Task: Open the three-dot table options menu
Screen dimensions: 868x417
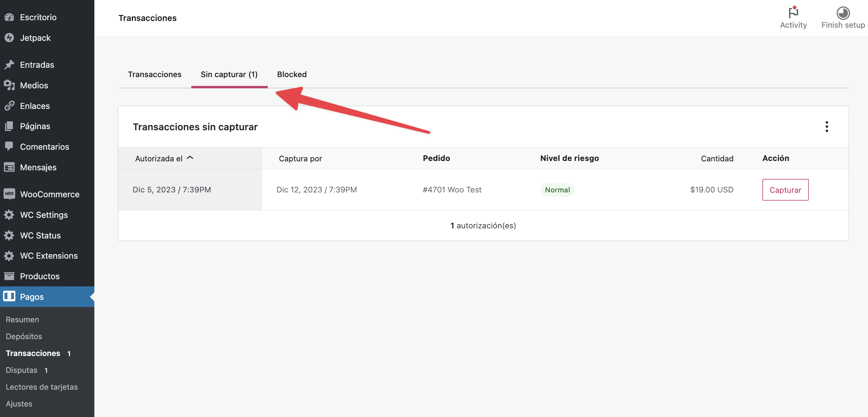Action: coord(826,127)
